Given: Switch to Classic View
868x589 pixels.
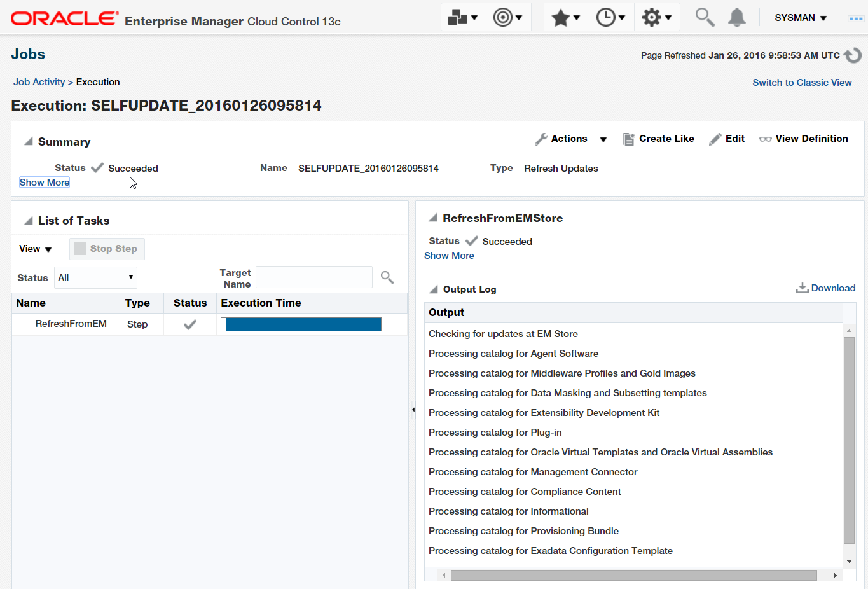Looking at the screenshot, I should (x=802, y=83).
